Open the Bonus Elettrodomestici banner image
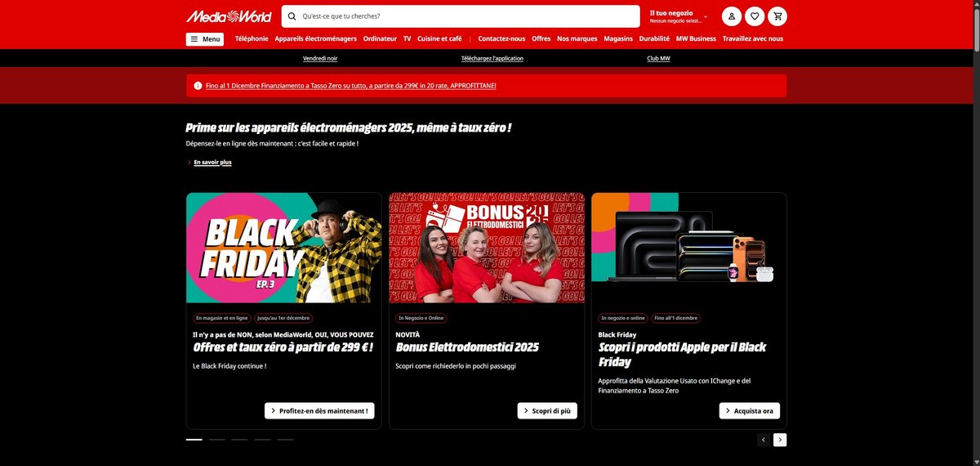980x466 pixels. tap(487, 248)
